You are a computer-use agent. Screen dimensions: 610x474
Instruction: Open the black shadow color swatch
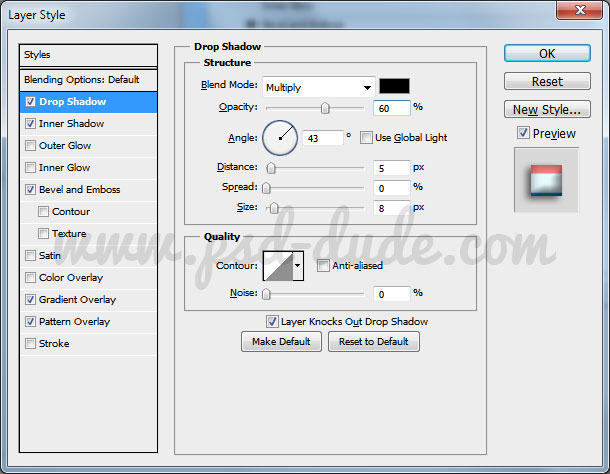coord(394,86)
